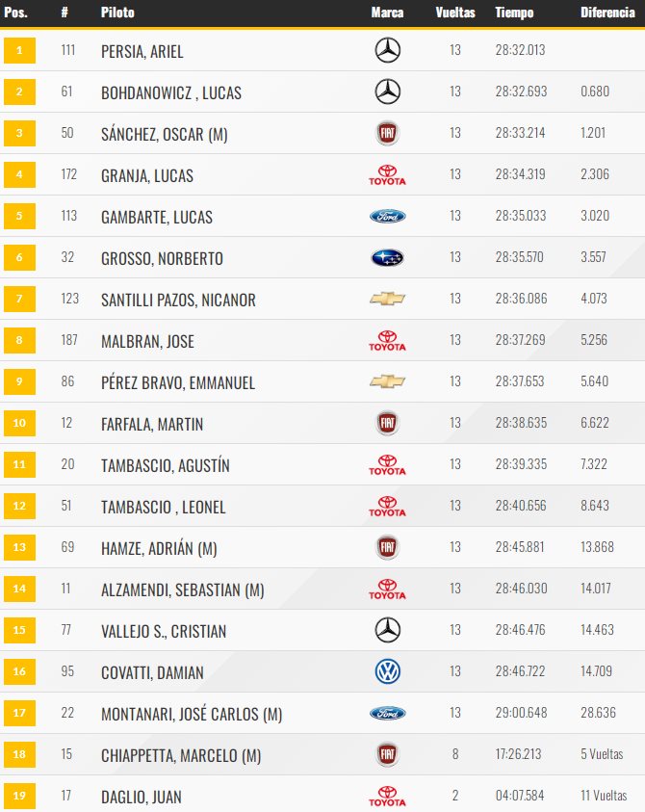Click Volkswagen logo next to Covatti, Damian

tap(387, 671)
